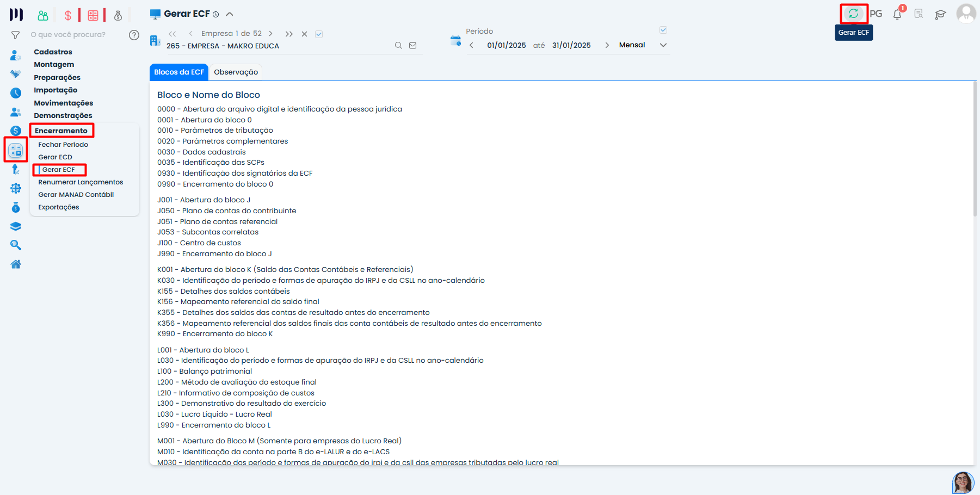Run Gerar ECF using the green refresh icon
This screenshot has height=495, width=980.
click(x=853, y=13)
